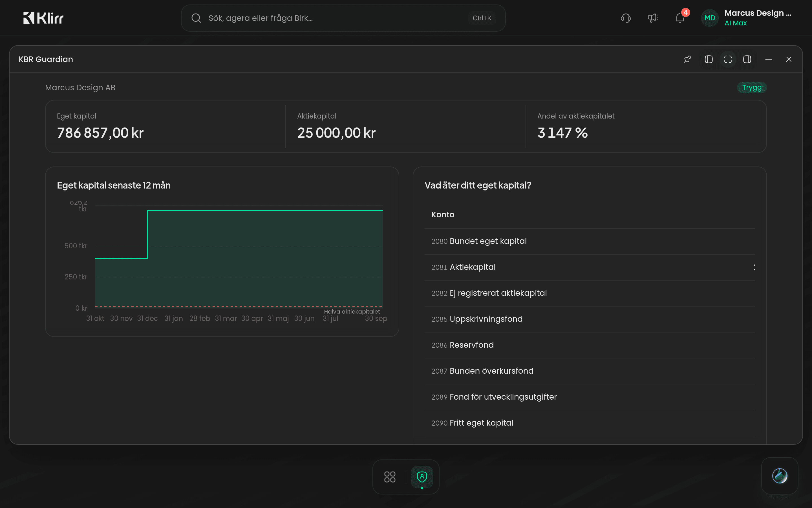The image size is (812, 508).
Task: Click the MD avatar circle
Action: 710,18
